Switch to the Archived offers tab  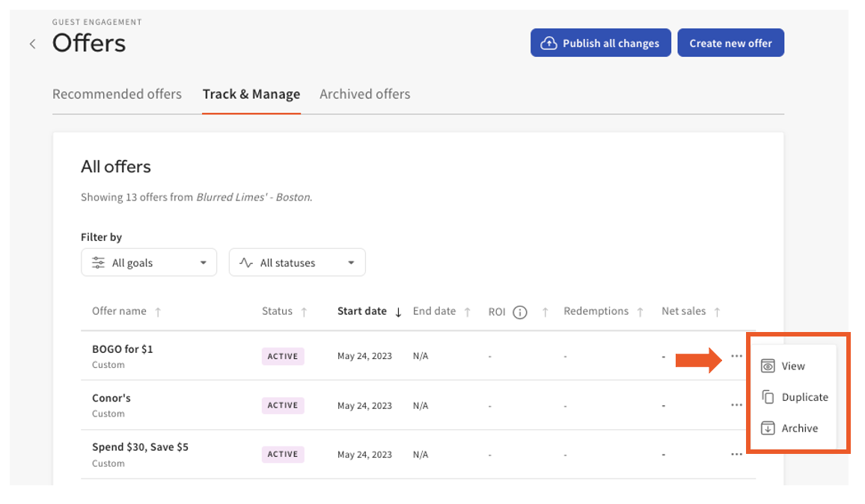click(x=364, y=93)
